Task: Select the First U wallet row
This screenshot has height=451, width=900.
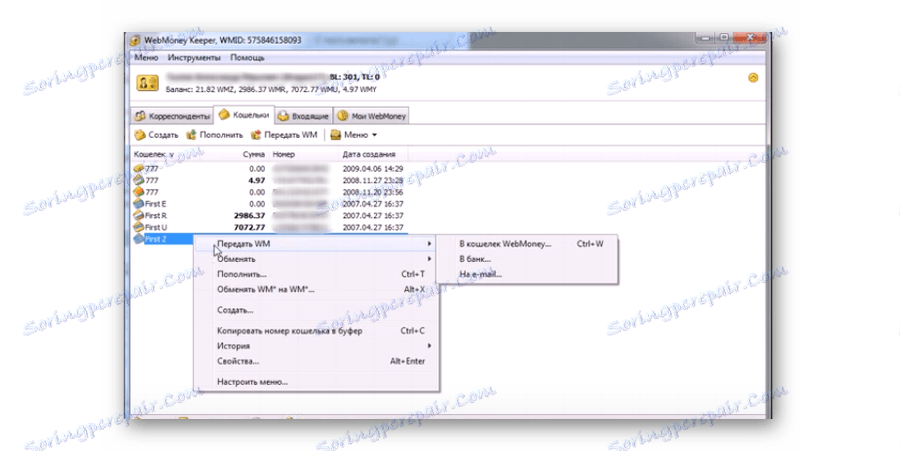Action: (269, 227)
